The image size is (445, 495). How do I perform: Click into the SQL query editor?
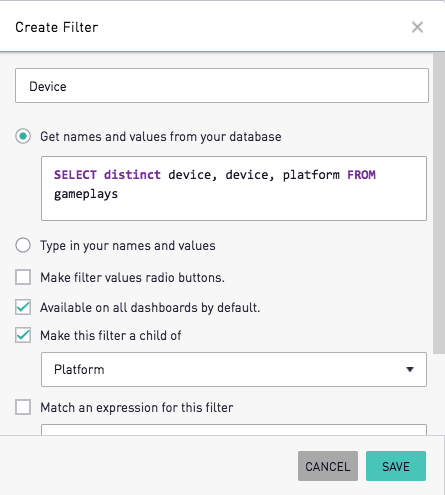[x=234, y=188]
